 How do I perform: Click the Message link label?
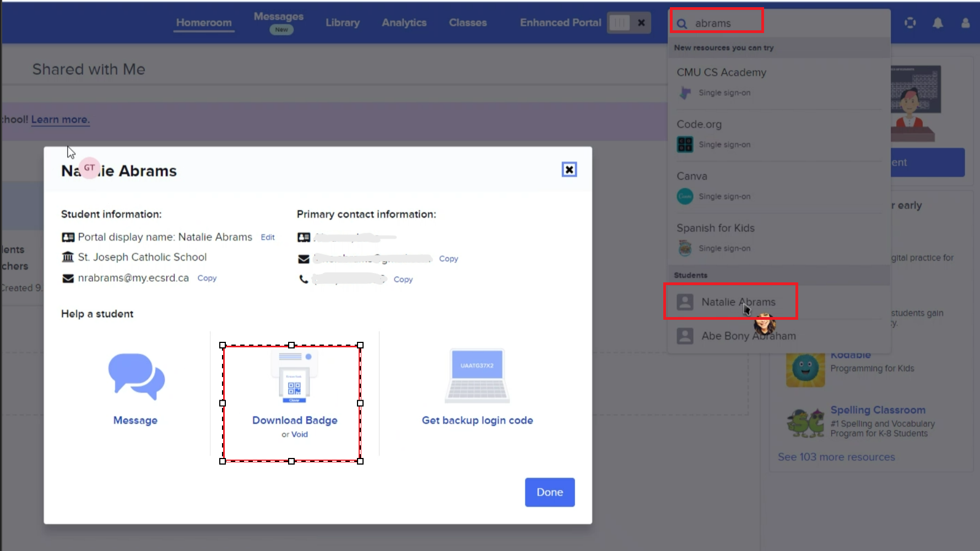136,421
